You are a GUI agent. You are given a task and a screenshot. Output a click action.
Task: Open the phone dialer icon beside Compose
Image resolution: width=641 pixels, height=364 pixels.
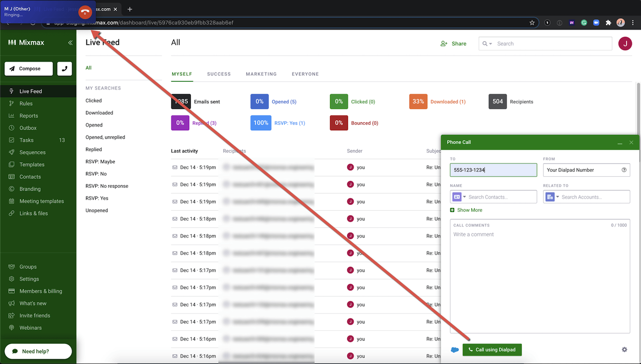(65, 69)
